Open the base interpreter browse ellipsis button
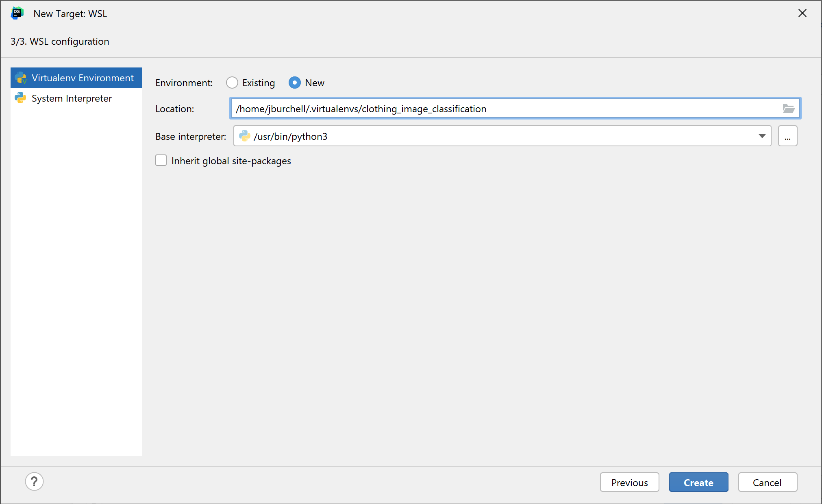Screen dimensions: 822x504 787,136
